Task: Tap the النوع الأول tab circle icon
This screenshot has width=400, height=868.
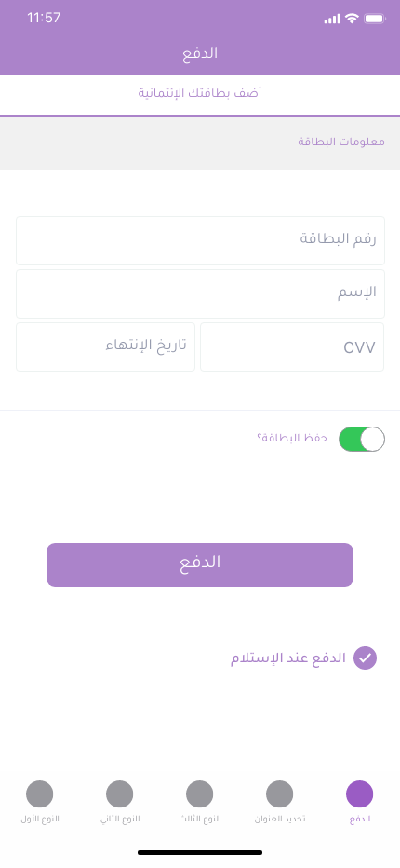Action: point(40,793)
